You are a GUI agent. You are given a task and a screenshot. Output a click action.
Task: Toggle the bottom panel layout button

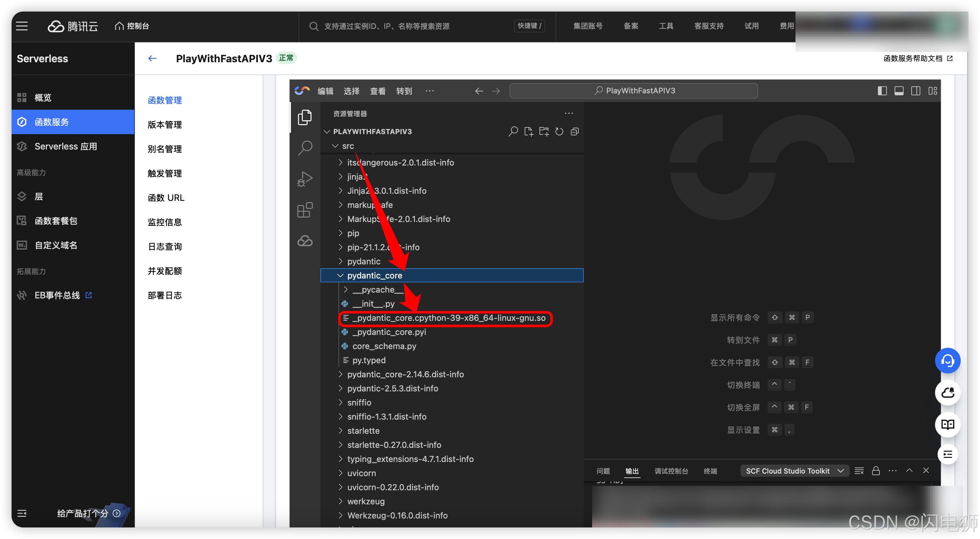pyautogui.click(x=899, y=91)
